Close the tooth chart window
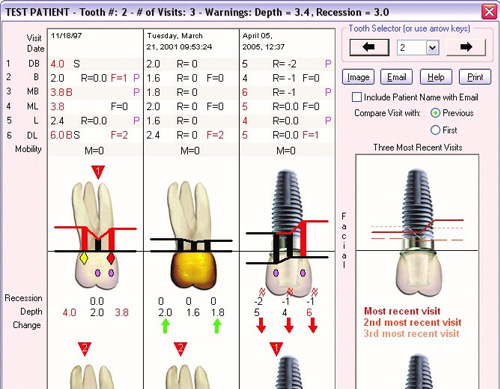This screenshot has height=389, width=500. [489, 12]
